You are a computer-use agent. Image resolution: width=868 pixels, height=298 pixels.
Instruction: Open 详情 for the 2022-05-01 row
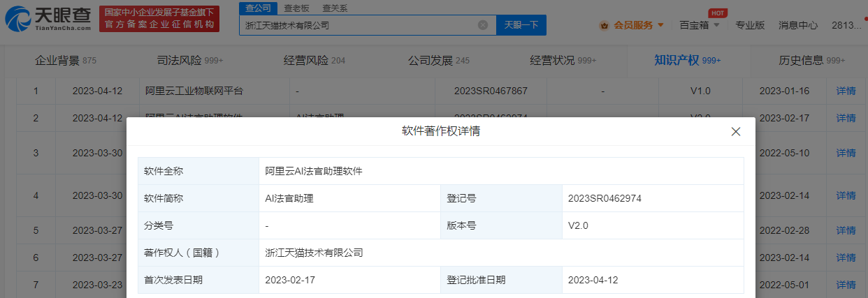(x=846, y=285)
